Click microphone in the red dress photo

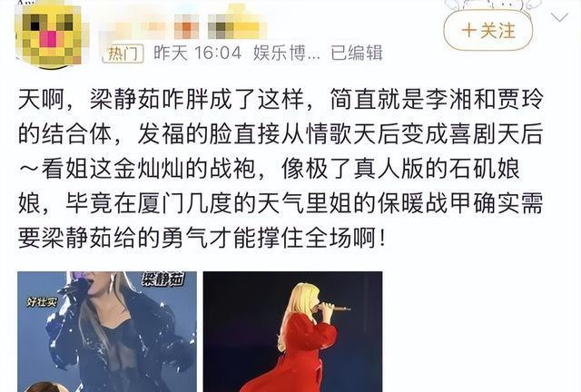[333, 307]
